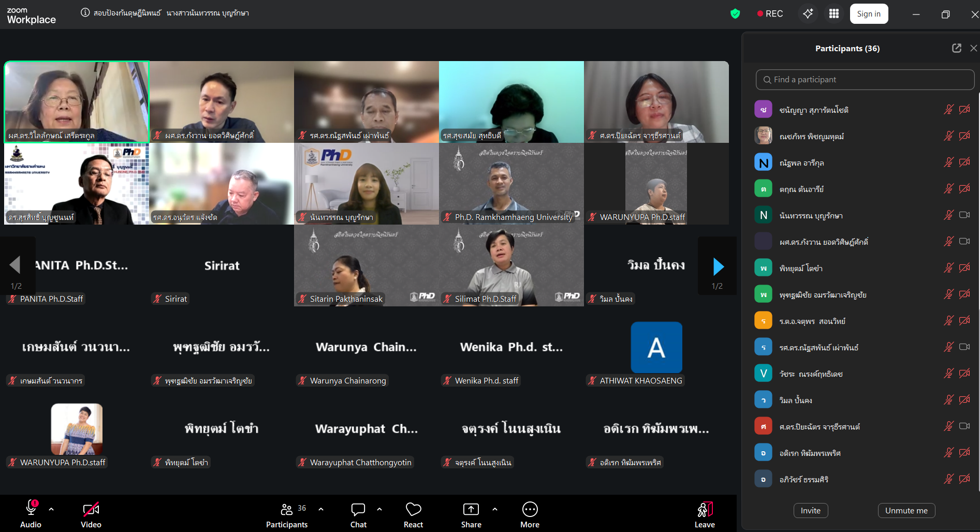Click the Find a participant search field
Image resolution: width=980 pixels, height=532 pixels.
(865, 80)
